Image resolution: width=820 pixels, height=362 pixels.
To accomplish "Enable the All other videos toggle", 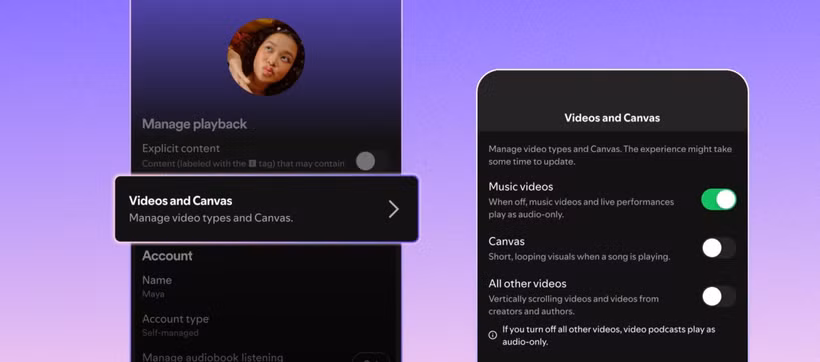I will click(x=719, y=297).
